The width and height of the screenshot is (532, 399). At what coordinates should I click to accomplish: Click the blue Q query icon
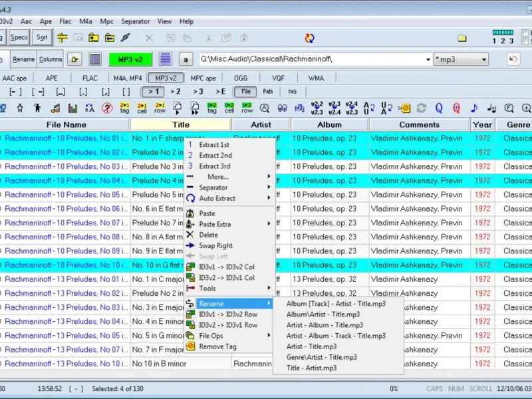(x=439, y=108)
